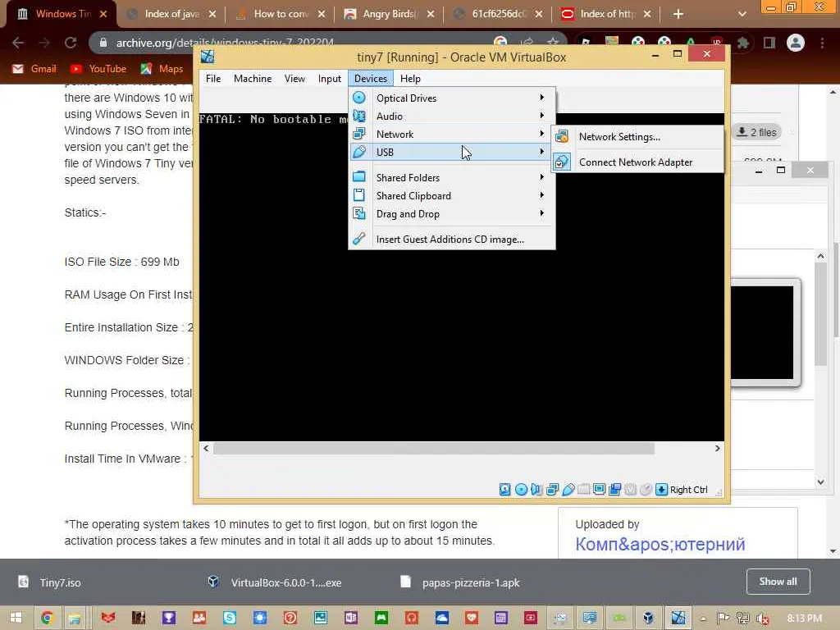
Task: Click the VirtualBox window title bar icon
Action: [x=208, y=57]
